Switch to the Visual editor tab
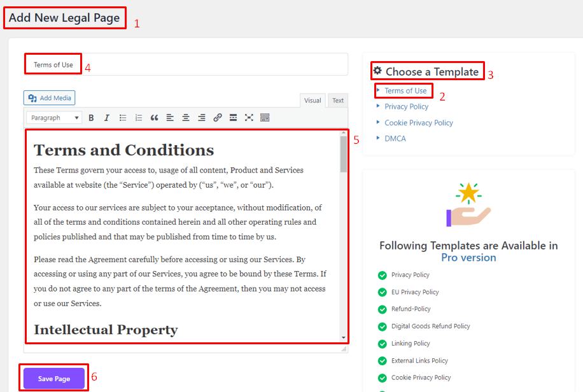 [313, 101]
